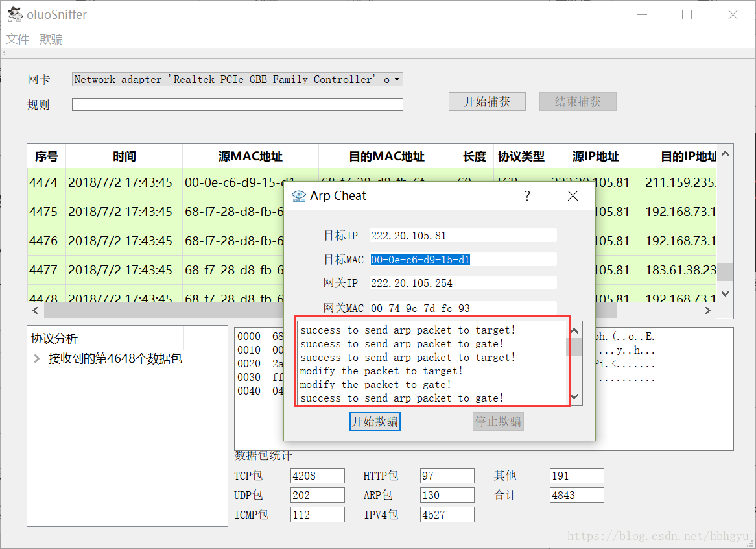Click the 目标MAC field with highlighted text

(x=463, y=260)
